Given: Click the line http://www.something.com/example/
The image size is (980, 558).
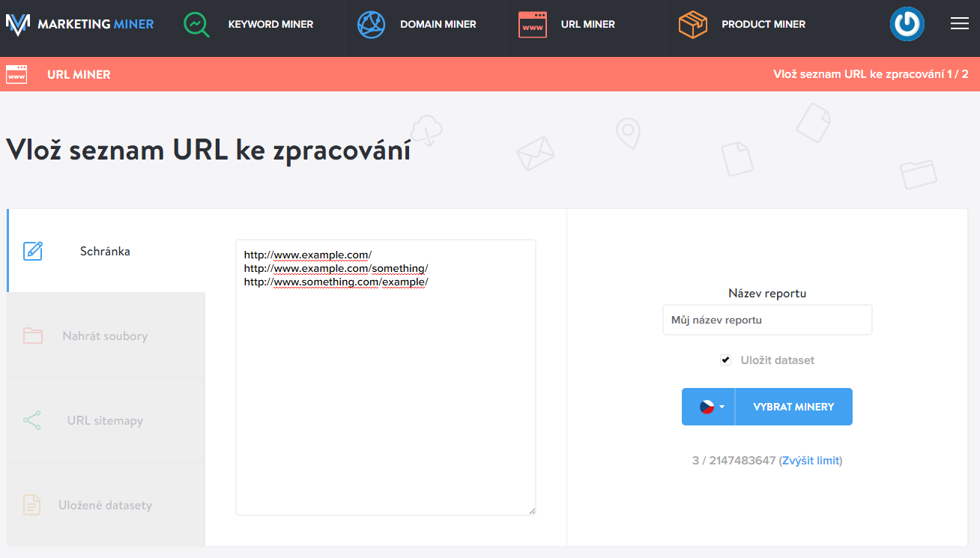Looking at the screenshot, I should click(x=336, y=282).
